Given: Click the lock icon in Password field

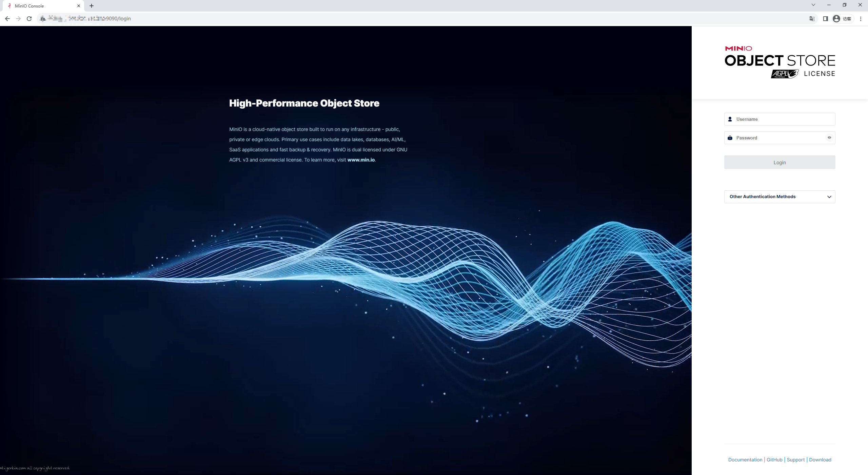Looking at the screenshot, I should pos(730,138).
